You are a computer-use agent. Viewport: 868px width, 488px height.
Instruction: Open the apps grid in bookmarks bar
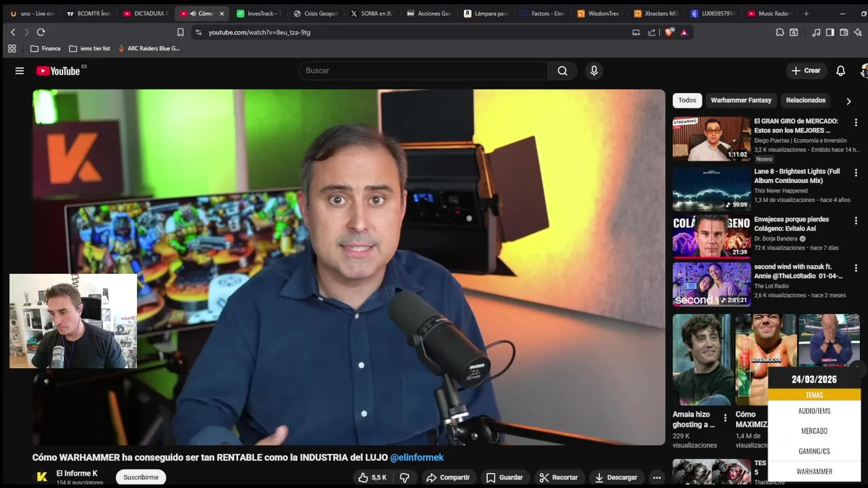pyautogui.click(x=12, y=48)
